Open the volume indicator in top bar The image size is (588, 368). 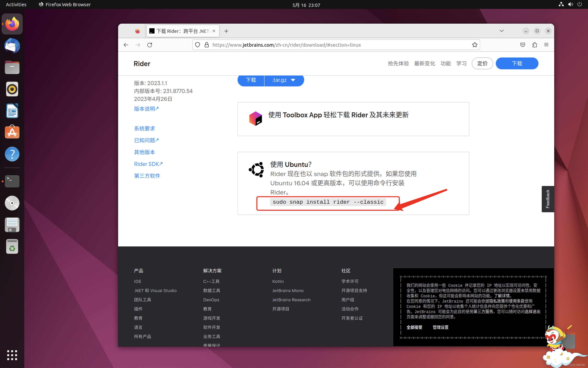tap(570, 4)
